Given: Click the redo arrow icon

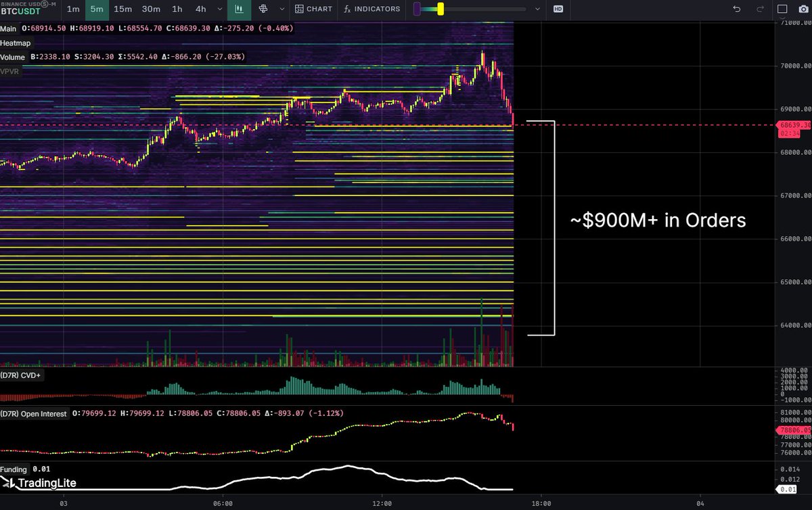Looking at the screenshot, I should point(759,8).
